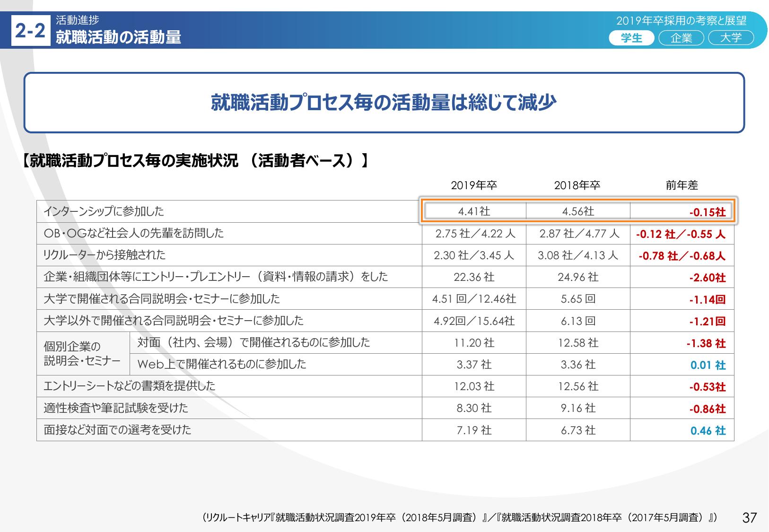This screenshot has height=532, width=769.
Task: Select the 22.36 社 entry count cell
Action: 474,277
